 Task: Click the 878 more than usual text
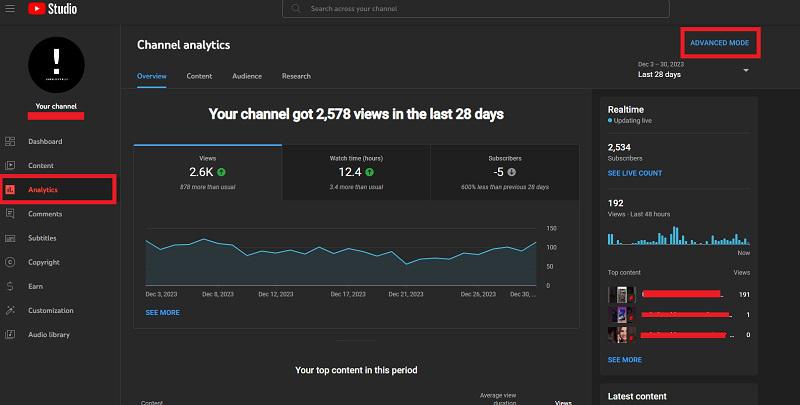coord(208,187)
